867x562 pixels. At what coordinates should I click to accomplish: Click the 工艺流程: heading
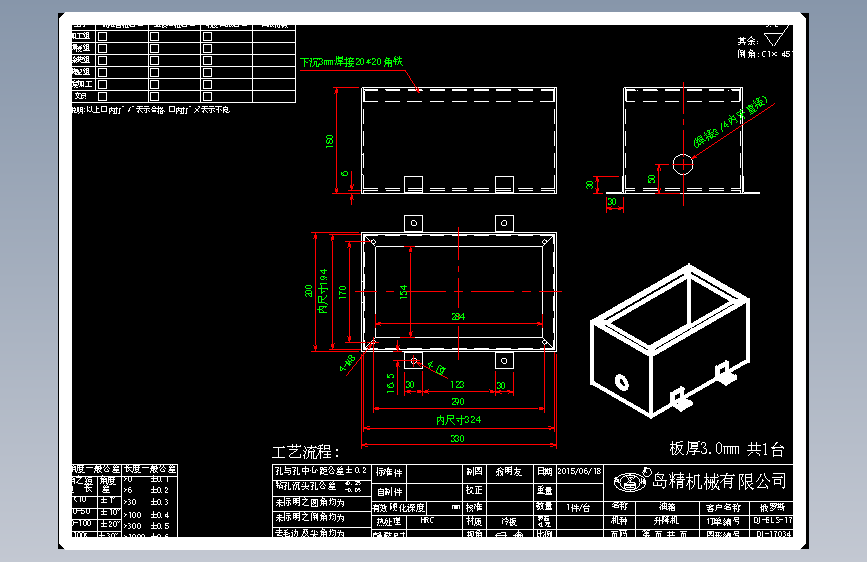point(305,452)
